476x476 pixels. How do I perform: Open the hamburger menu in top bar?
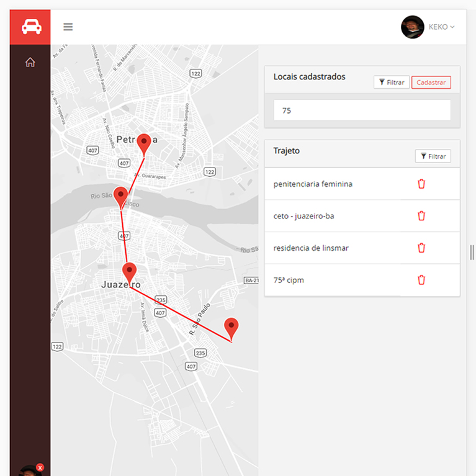[68, 27]
